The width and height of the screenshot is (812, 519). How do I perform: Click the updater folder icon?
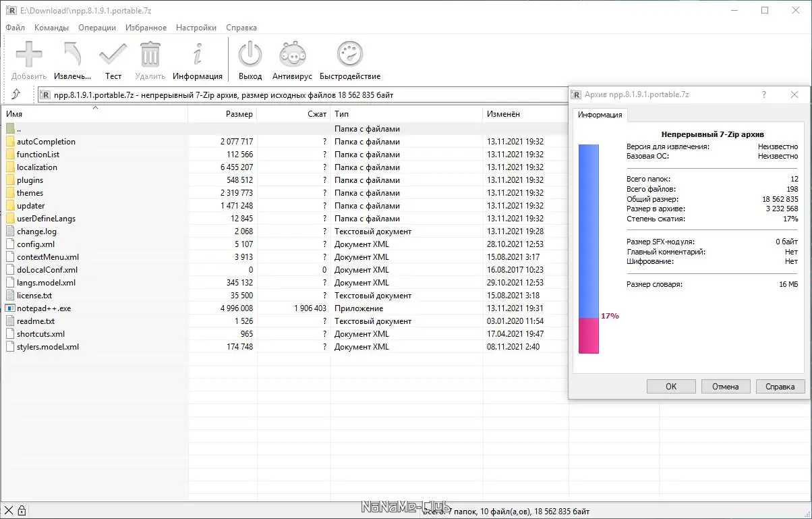point(10,206)
